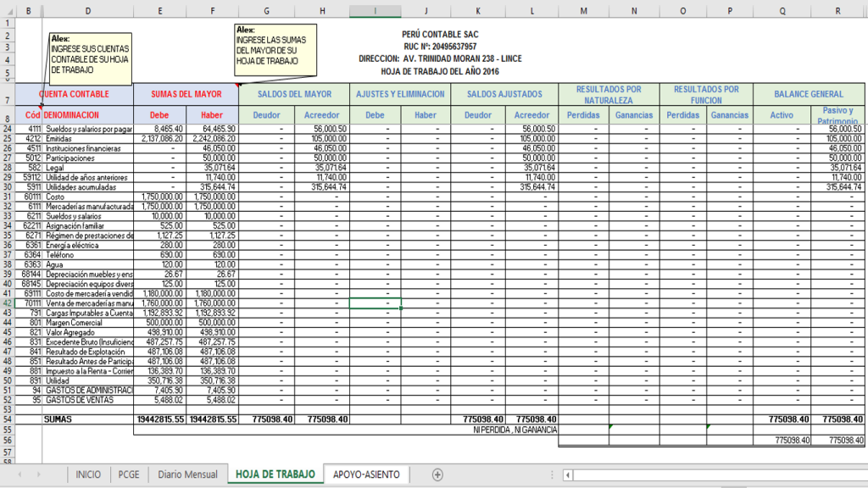Open the APOYO-ASIENTO sheet

pyautogui.click(x=368, y=474)
